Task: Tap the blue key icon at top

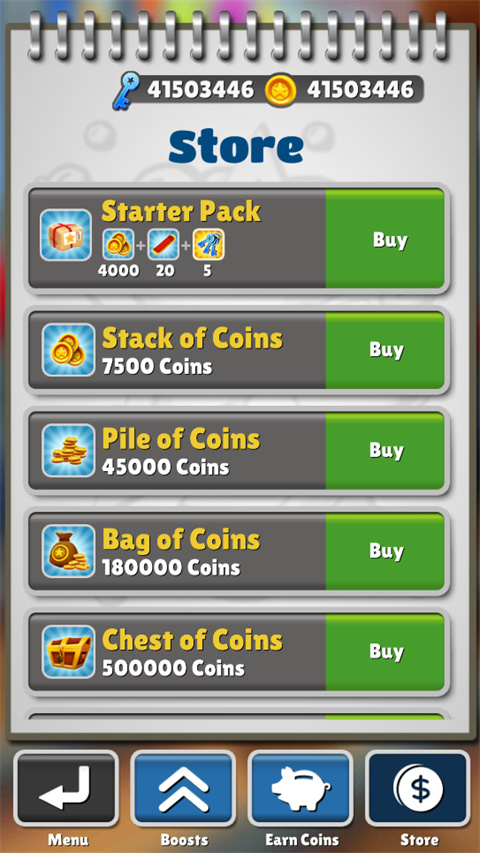Action: click(126, 91)
